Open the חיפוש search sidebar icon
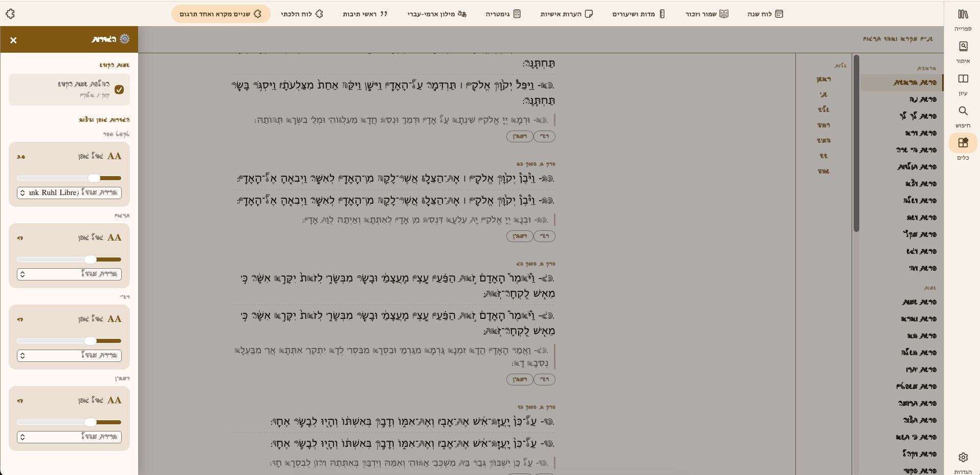The width and height of the screenshot is (980, 475). (963, 117)
